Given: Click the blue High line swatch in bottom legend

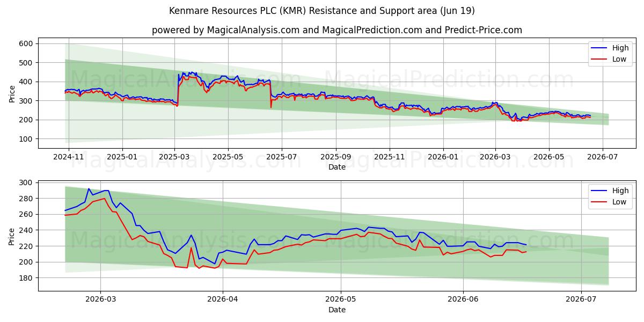Looking at the screenshot, I should click(x=599, y=191).
